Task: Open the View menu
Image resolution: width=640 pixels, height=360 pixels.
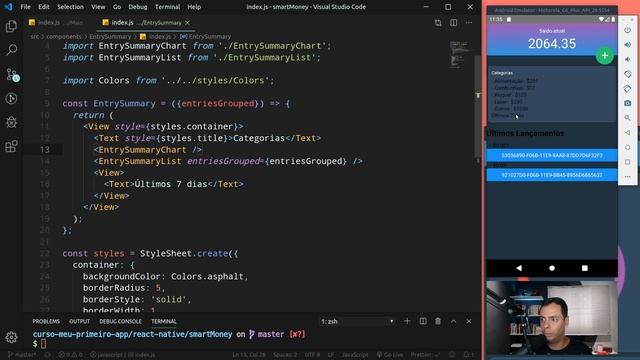Action: coord(98,7)
